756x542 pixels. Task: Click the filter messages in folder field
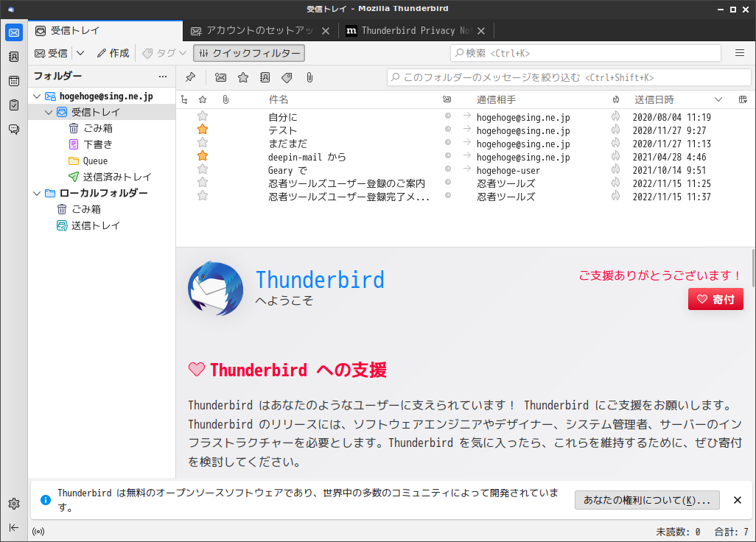coord(569,77)
